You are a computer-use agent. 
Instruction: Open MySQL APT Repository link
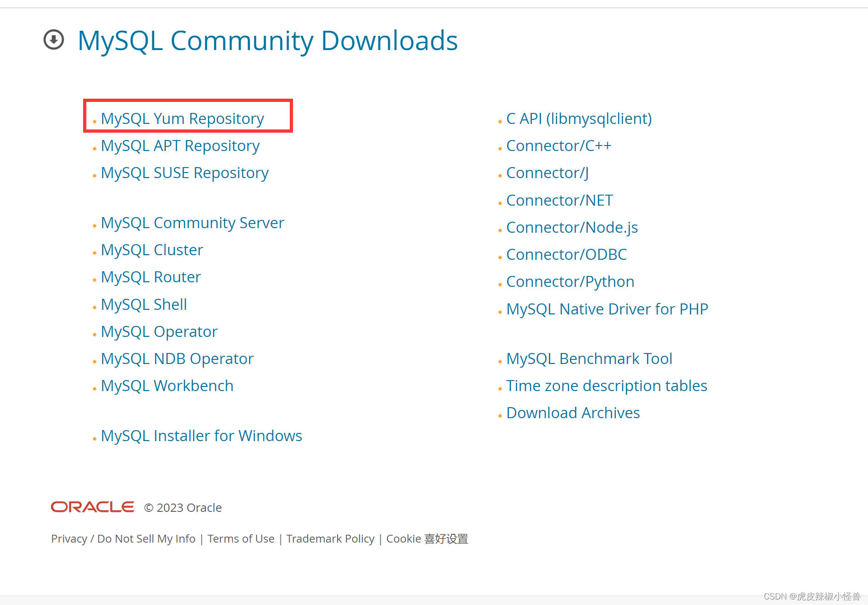point(180,146)
